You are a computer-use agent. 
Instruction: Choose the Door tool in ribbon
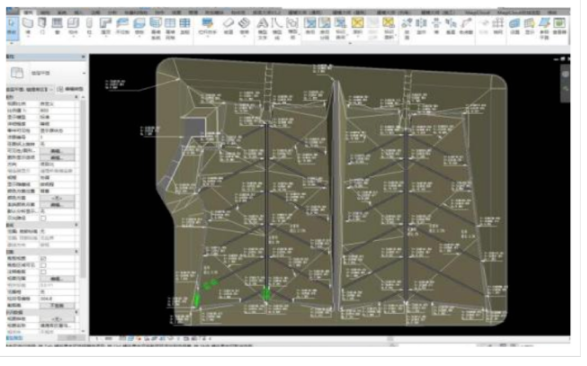click(x=42, y=26)
